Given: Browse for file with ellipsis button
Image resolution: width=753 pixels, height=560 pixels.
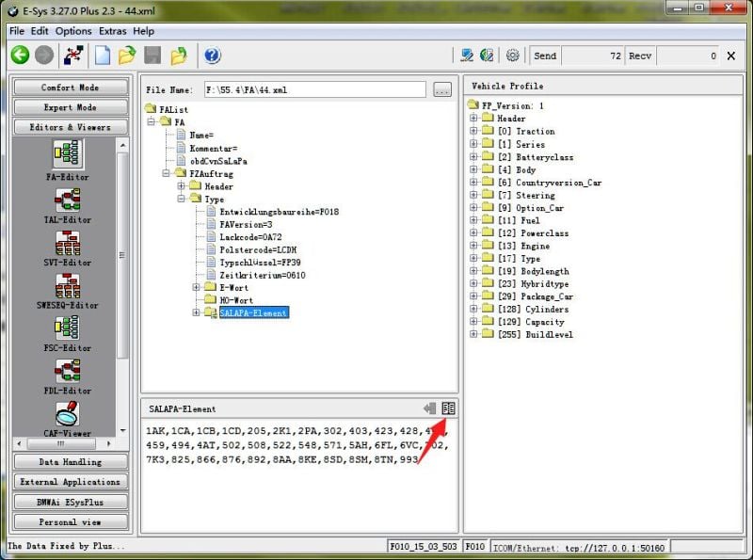Looking at the screenshot, I should tap(441, 89).
